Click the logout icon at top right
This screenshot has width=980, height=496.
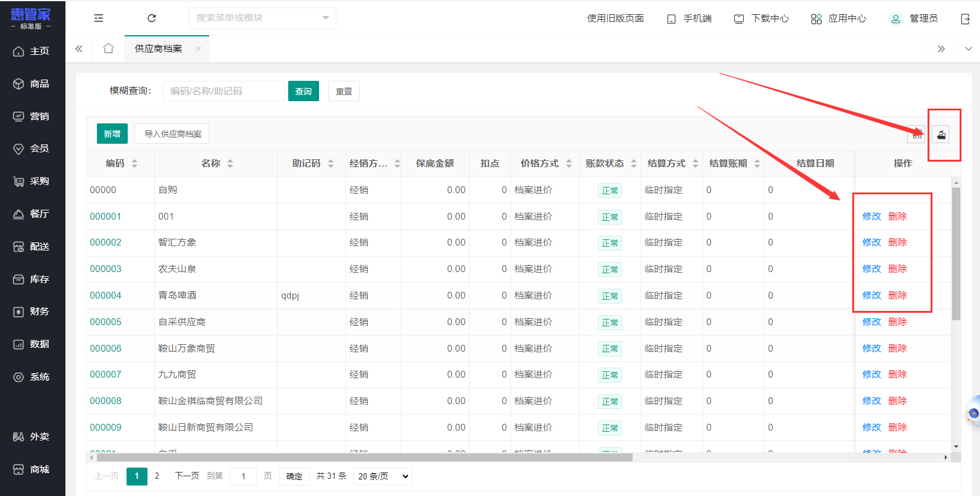click(966, 19)
